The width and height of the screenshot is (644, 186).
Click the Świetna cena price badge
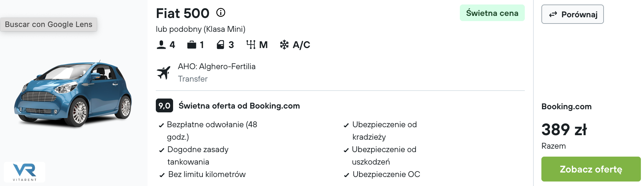coord(492,13)
